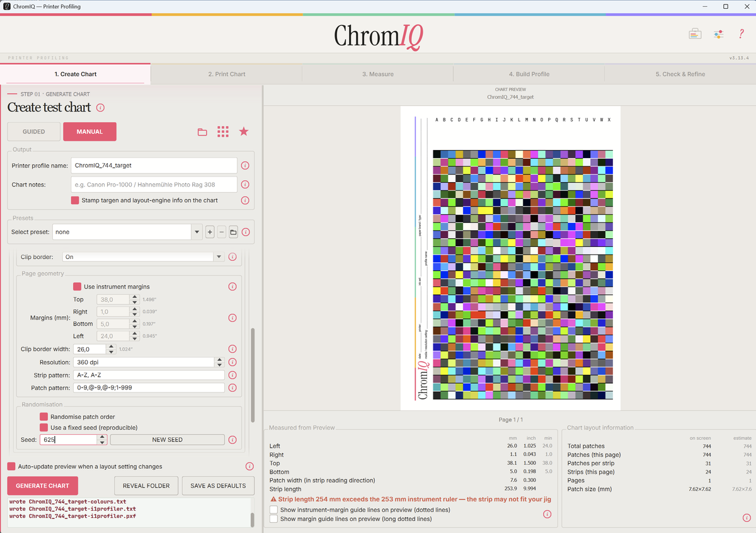The height and width of the screenshot is (533, 756).
Task: Expand the Select preset dropdown
Action: 197,232
